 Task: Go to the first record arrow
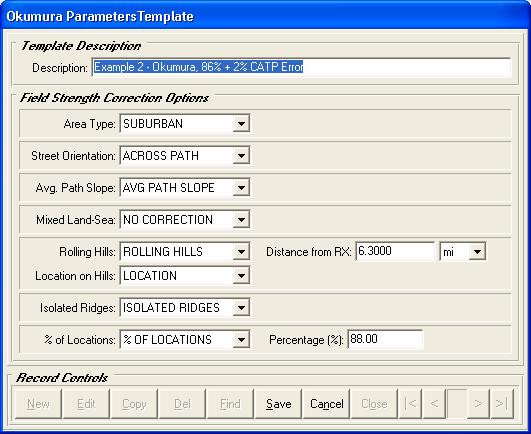(410, 404)
